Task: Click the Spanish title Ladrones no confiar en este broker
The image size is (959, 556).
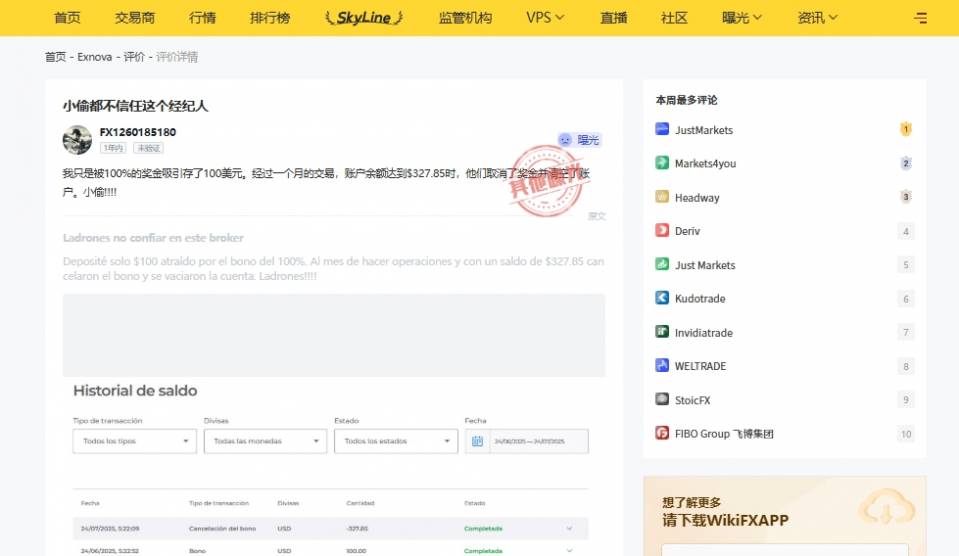Action: (x=153, y=238)
